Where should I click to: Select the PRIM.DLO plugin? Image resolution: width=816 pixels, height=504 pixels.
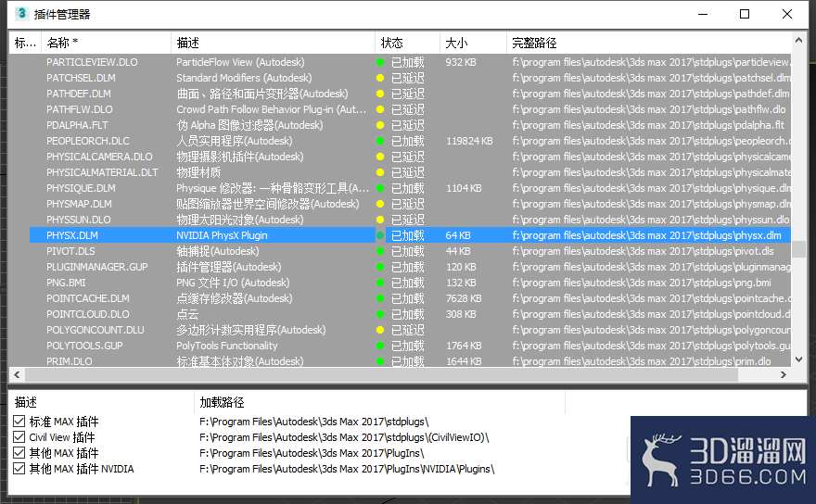click(69, 361)
